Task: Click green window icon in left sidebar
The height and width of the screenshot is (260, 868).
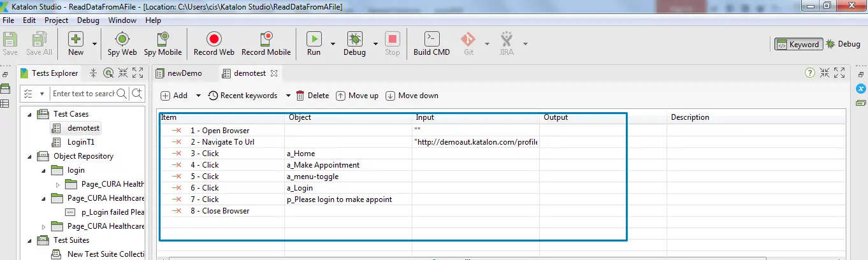Action: pyautogui.click(x=5, y=89)
